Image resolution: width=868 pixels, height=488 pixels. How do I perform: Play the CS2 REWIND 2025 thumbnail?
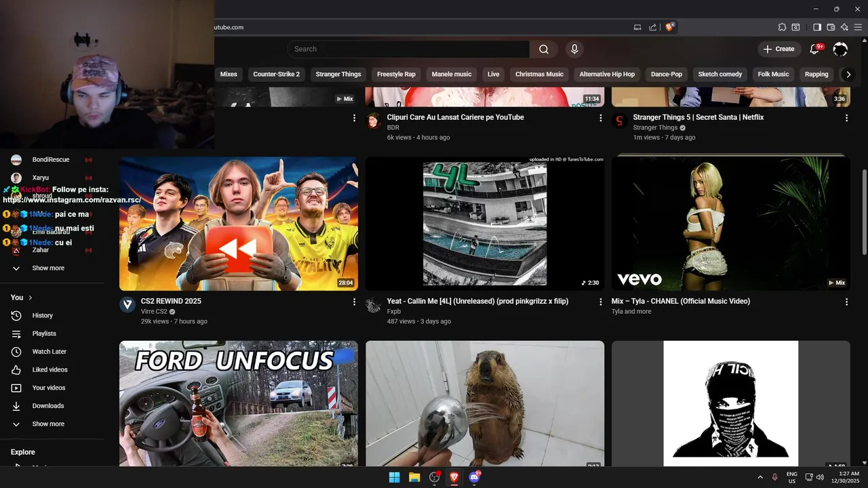[x=239, y=224]
